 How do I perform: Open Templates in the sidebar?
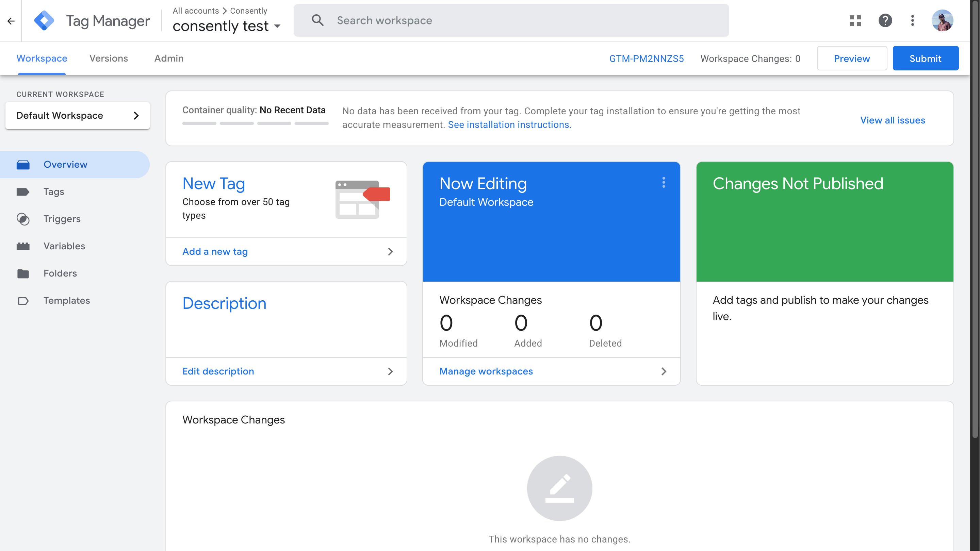coord(67,300)
